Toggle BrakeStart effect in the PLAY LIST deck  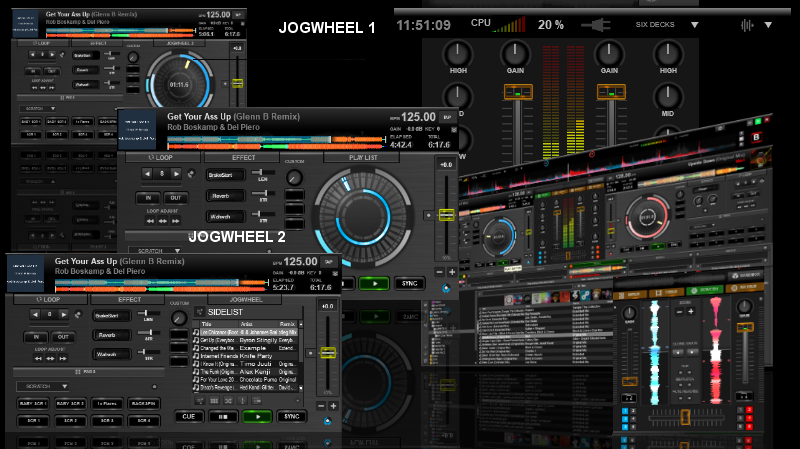pos(225,175)
